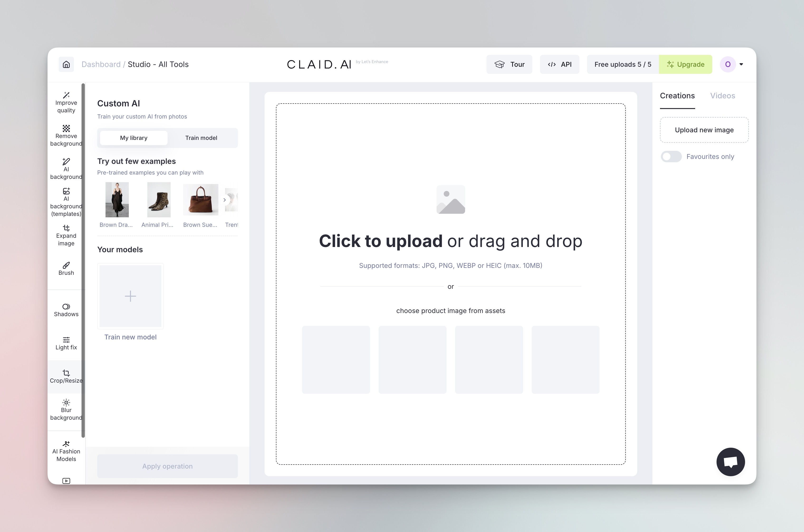Click the 'Your models' heading

coord(120,250)
